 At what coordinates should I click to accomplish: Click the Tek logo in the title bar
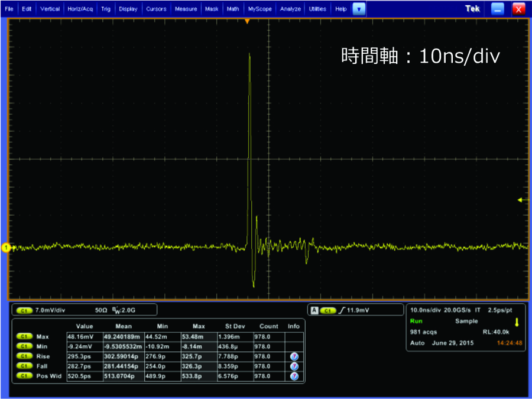[x=472, y=9]
